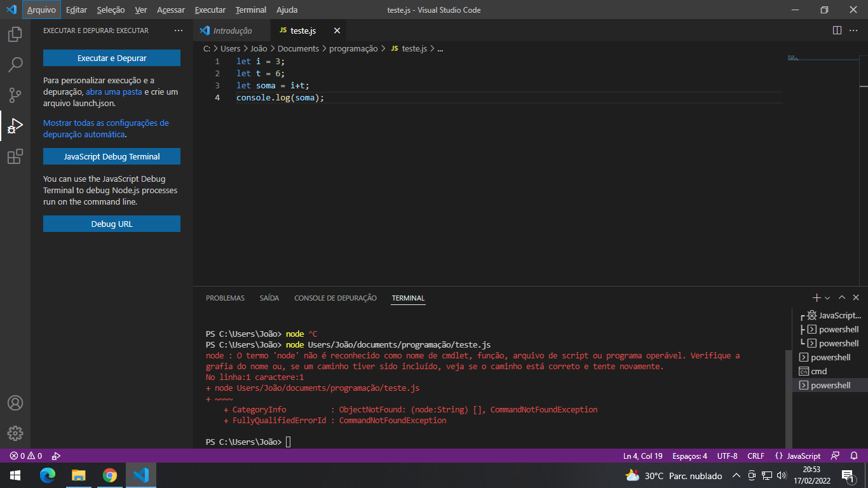The image size is (868, 488).
Task: Open the Search view in activity bar
Action: 15,65
